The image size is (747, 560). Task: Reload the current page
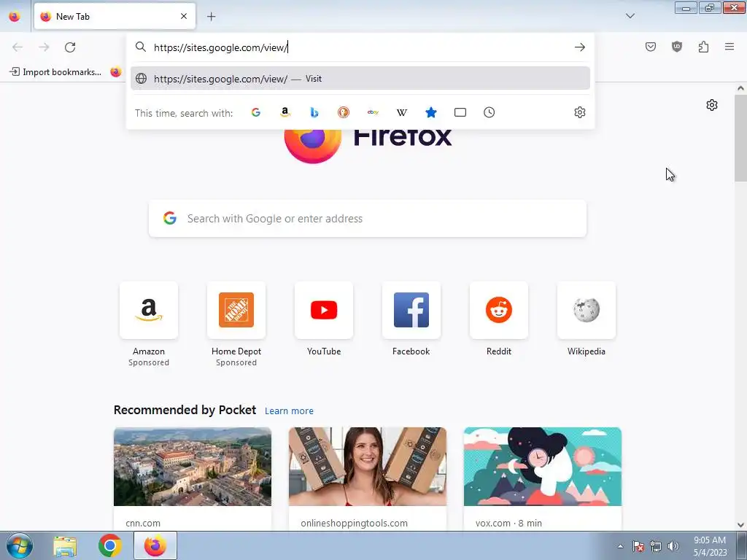(x=70, y=47)
